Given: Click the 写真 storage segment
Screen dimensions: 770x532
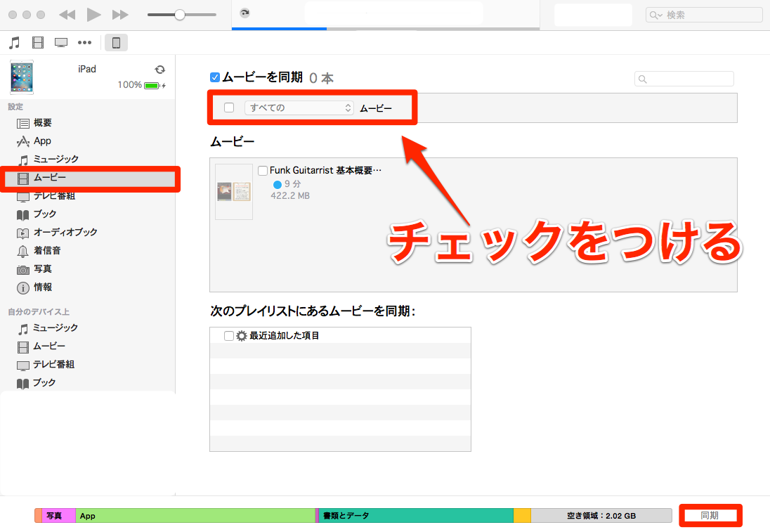Looking at the screenshot, I should click(x=58, y=515).
